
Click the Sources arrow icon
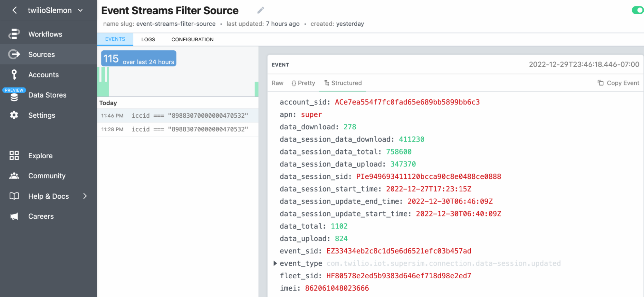point(14,54)
